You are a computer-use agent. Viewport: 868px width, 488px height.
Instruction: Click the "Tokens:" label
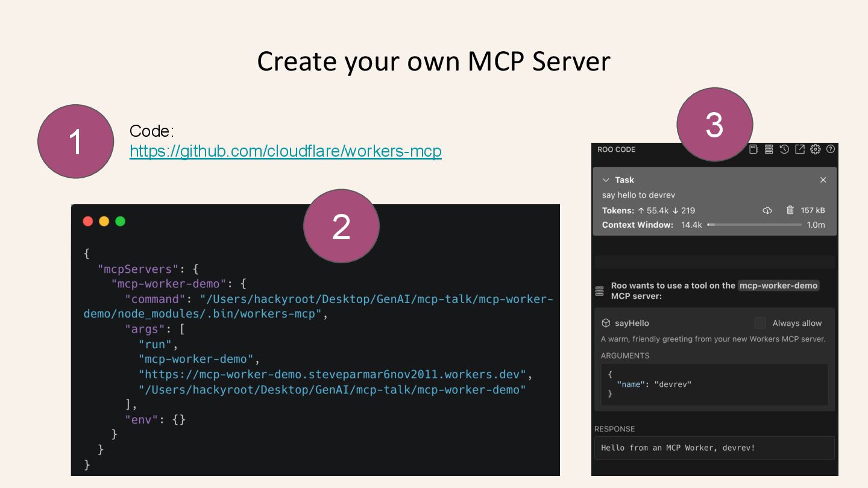pyautogui.click(x=618, y=210)
